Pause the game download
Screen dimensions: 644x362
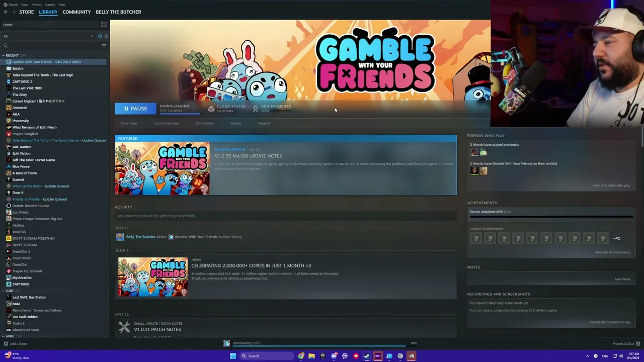pyautogui.click(x=135, y=109)
